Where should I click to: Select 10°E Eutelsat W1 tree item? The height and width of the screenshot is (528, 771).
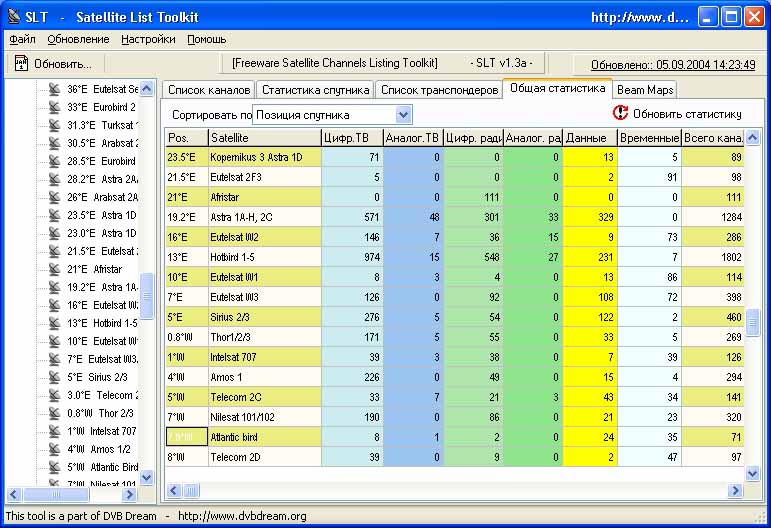tap(102, 341)
